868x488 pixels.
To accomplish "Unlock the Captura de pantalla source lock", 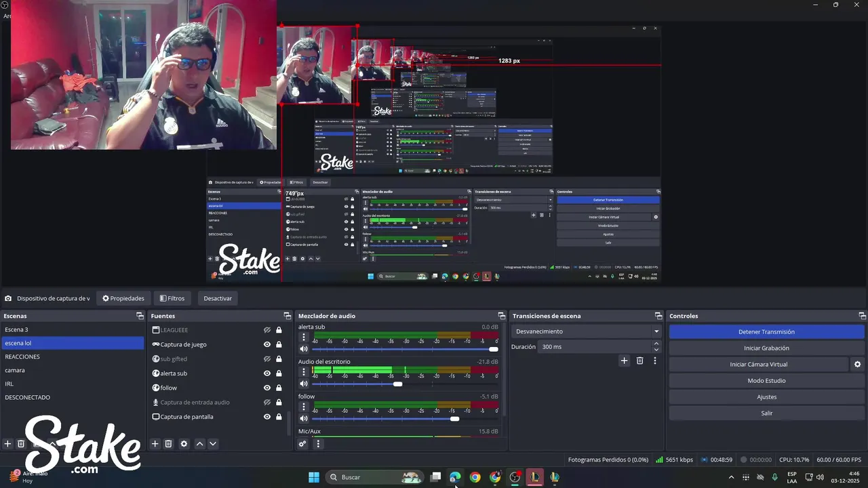I will [279, 417].
